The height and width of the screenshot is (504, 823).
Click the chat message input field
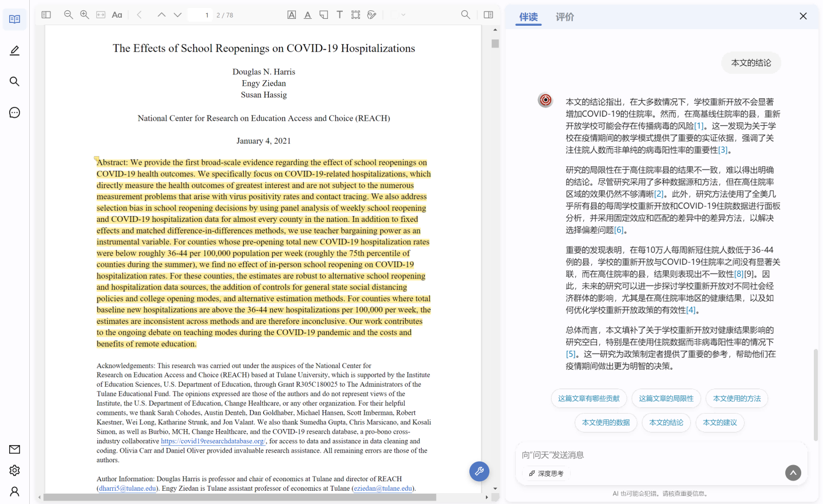pos(661,455)
